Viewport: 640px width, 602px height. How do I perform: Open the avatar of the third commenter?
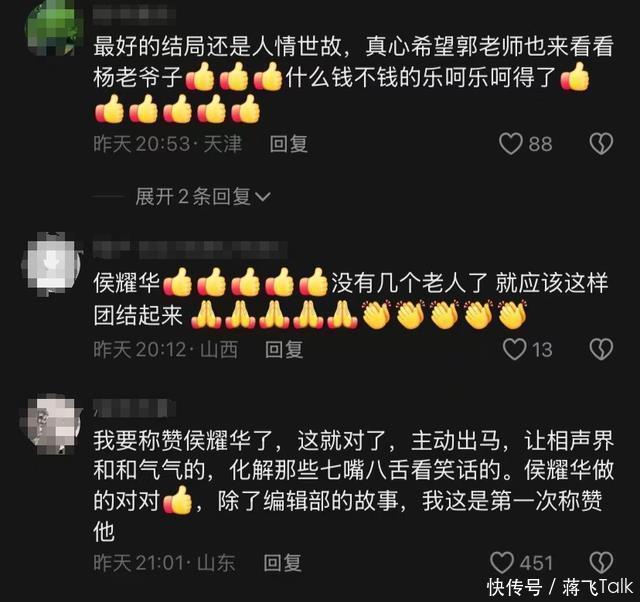50,424
